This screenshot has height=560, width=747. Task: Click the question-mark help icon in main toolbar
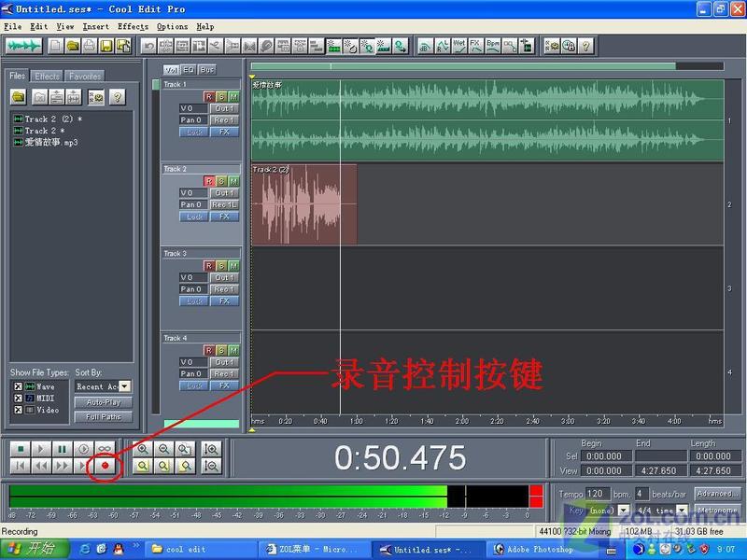click(x=586, y=46)
